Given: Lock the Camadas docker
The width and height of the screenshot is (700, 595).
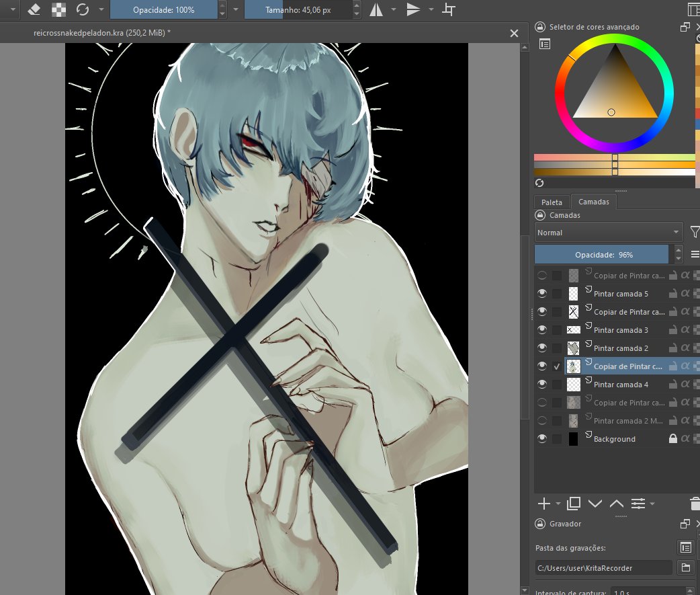Looking at the screenshot, I should tap(540, 215).
